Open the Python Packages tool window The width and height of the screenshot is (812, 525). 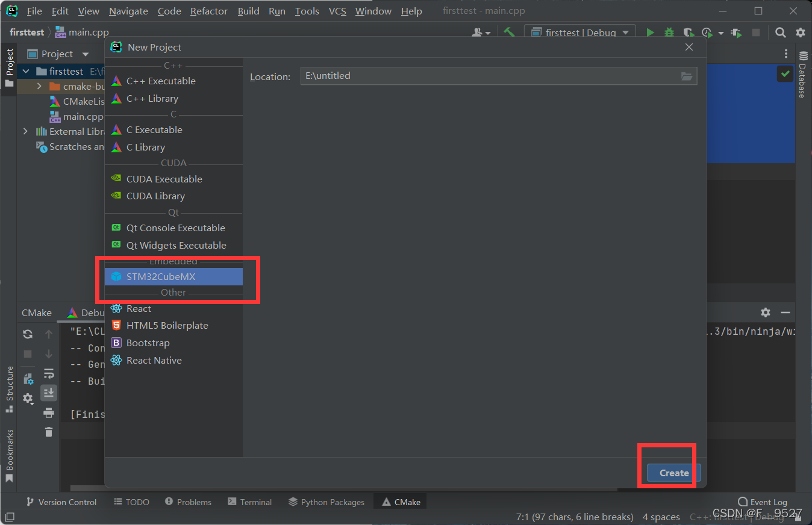pos(326,502)
